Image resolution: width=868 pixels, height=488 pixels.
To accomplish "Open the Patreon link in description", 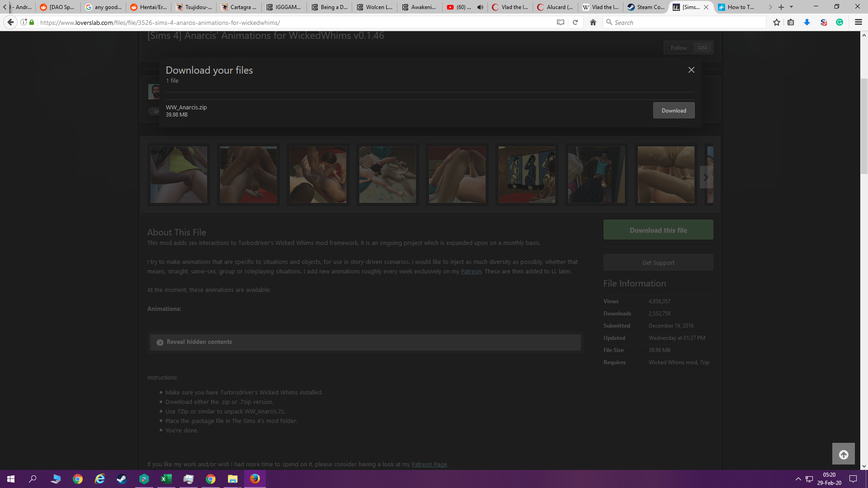I will click(x=471, y=272).
